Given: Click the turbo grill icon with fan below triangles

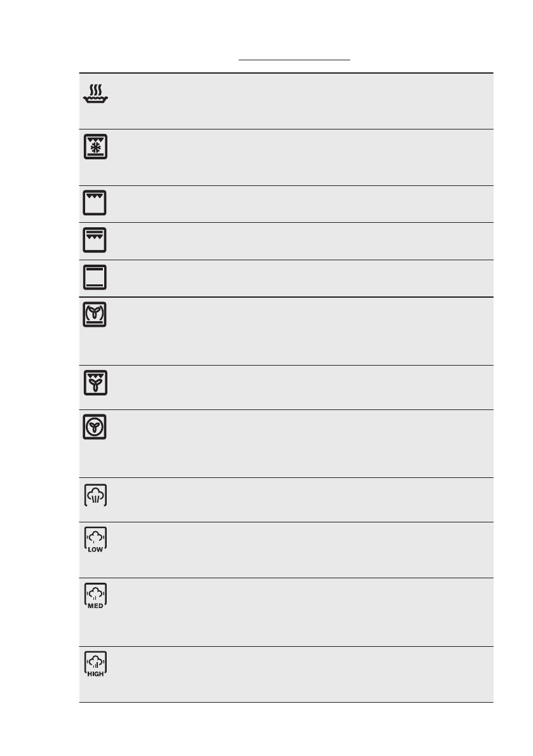Looking at the screenshot, I should click(95, 383).
